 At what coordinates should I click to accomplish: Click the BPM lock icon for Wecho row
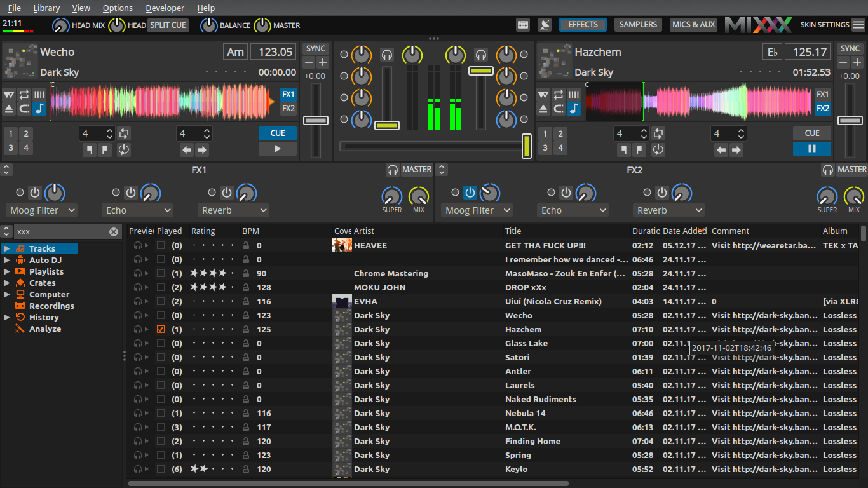coord(246,315)
